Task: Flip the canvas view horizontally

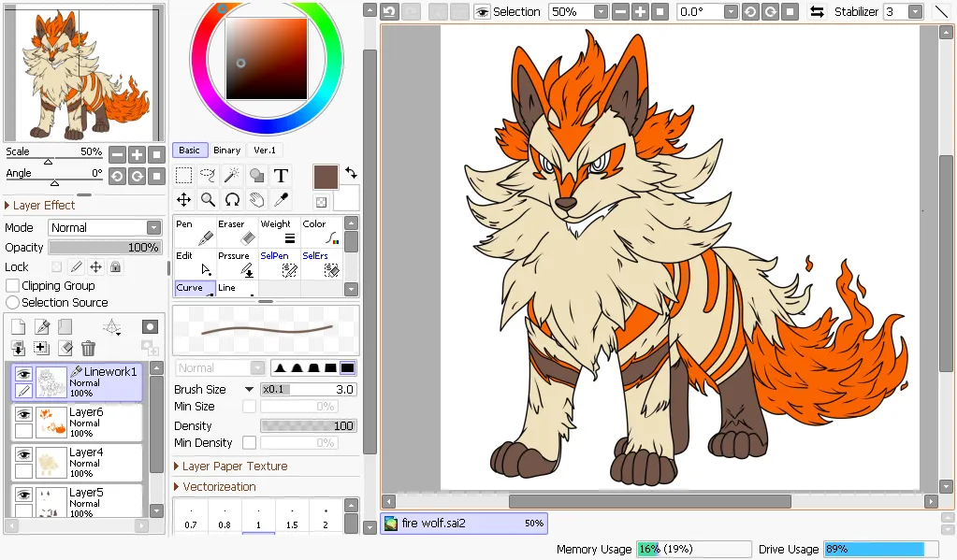Action: coord(817,11)
